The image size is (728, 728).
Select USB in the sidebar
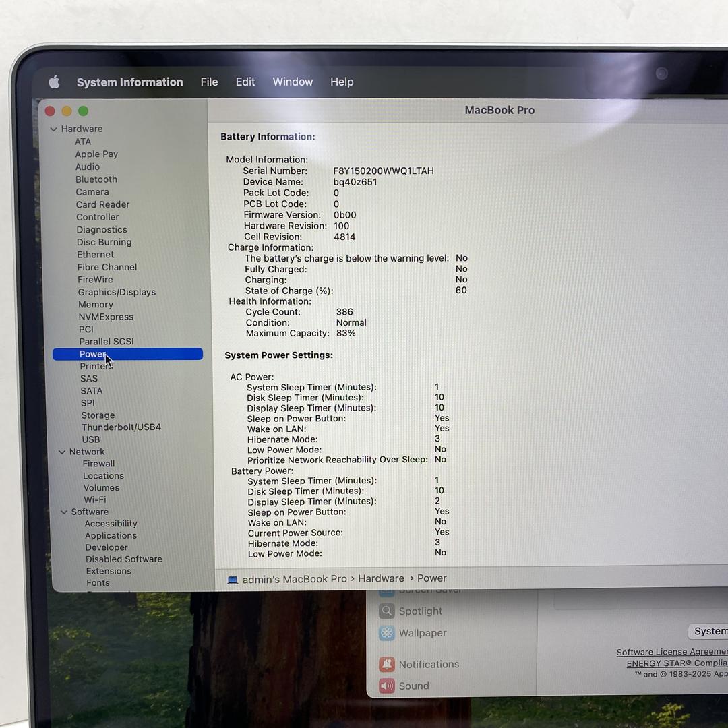point(90,439)
